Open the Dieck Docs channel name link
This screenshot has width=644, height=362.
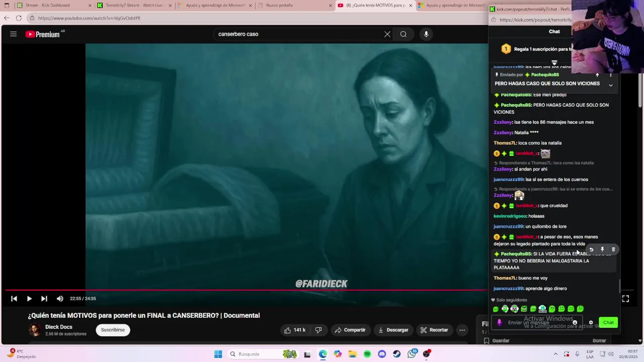[59, 327]
